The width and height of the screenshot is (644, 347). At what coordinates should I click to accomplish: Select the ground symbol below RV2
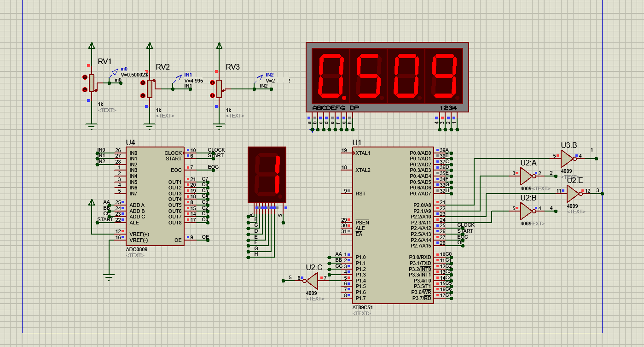(x=150, y=127)
